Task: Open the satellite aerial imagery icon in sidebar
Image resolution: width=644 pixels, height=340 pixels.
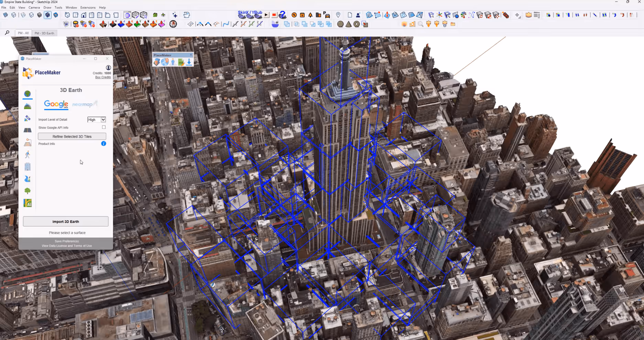Action: click(28, 118)
